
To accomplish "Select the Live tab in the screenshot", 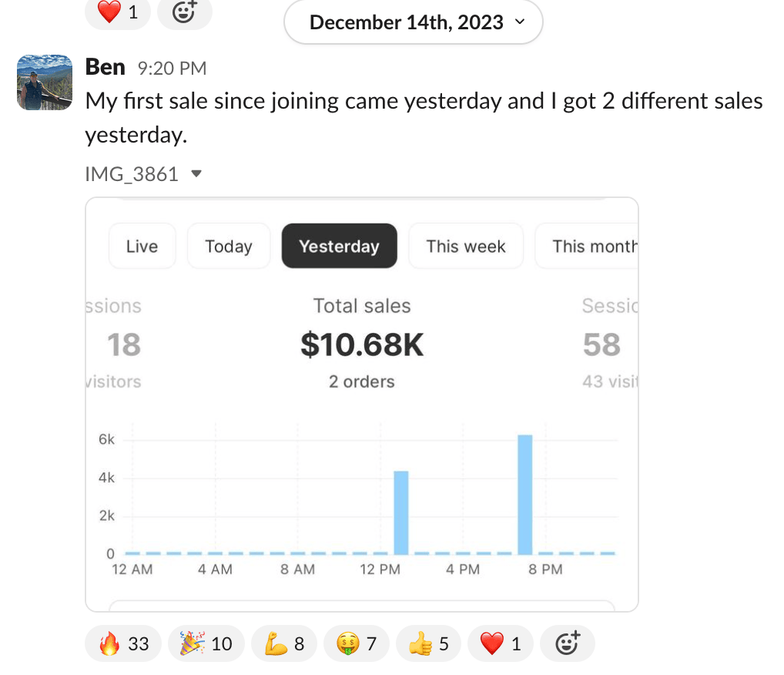I will pos(142,246).
